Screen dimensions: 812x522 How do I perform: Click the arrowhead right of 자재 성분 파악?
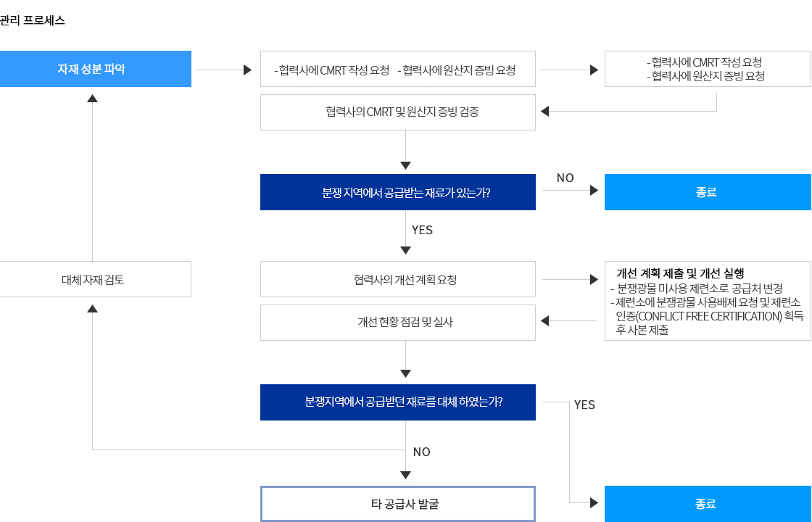247,70
